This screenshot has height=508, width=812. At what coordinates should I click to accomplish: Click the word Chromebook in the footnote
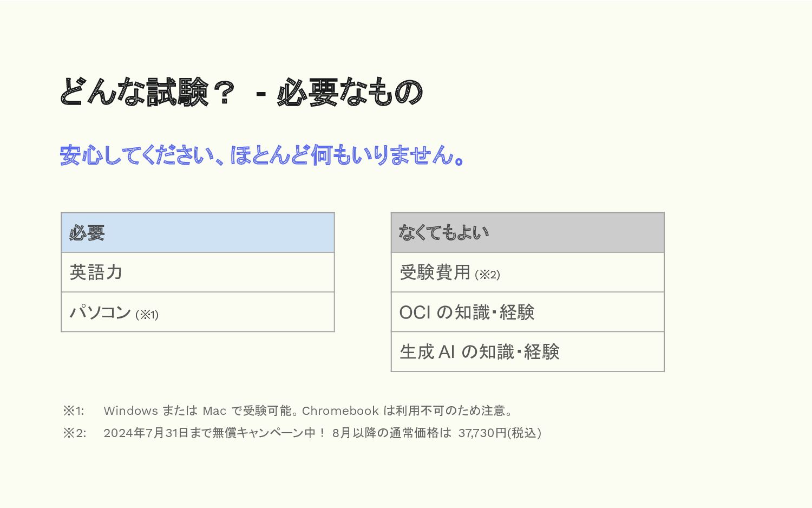pos(340,411)
